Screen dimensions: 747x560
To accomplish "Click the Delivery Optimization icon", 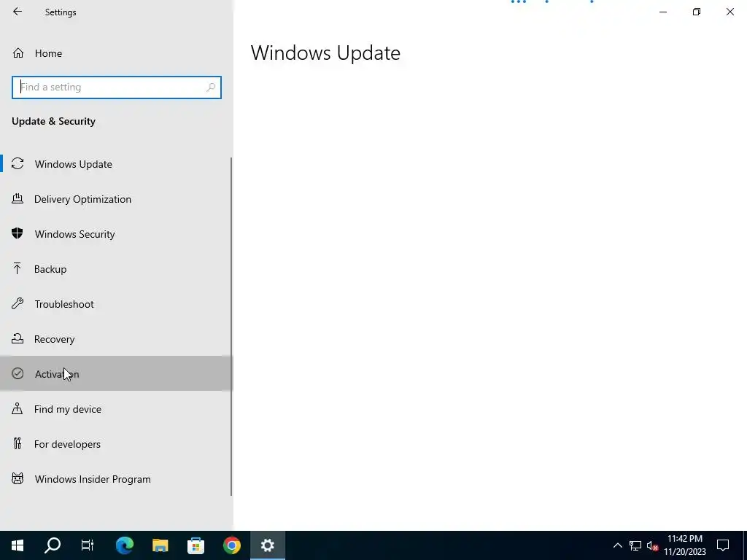I will click(18, 198).
